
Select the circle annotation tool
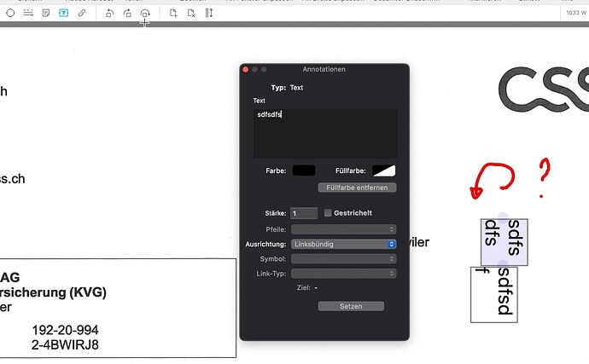point(10,14)
